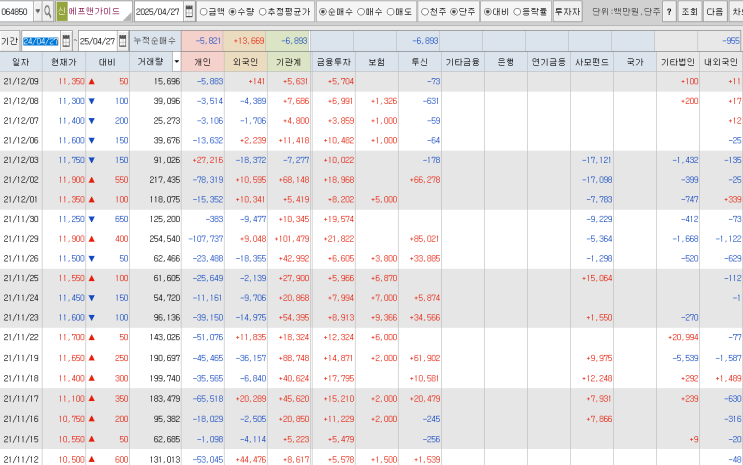Click the 기관계 column header
The image size is (743, 465).
click(x=289, y=62)
